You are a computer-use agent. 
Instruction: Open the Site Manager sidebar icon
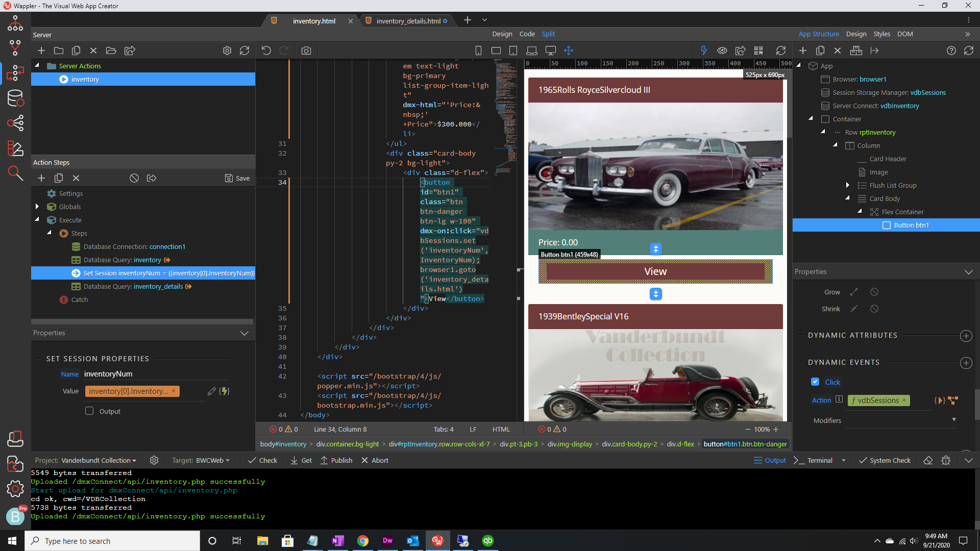pos(15,23)
